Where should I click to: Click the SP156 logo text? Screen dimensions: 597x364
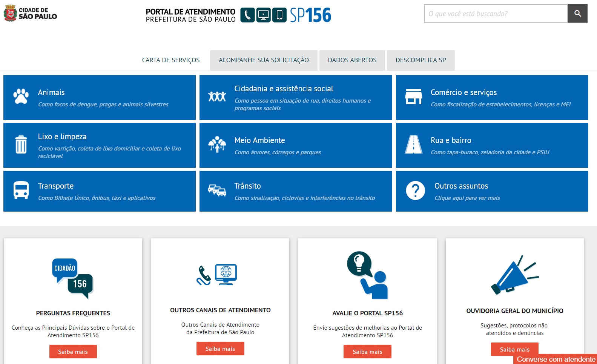[310, 15]
